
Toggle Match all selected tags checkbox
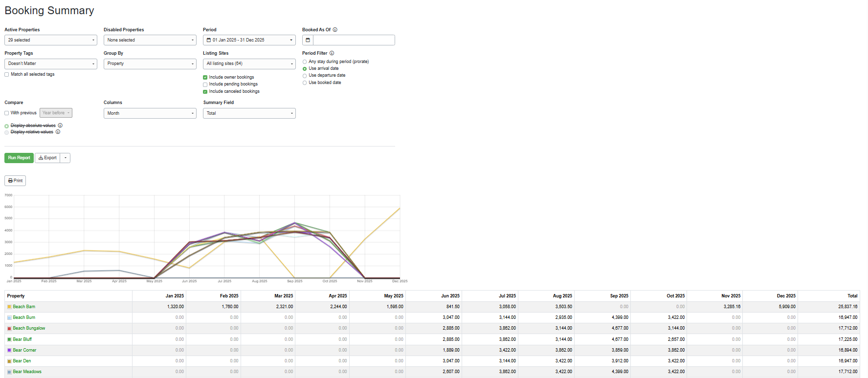[x=7, y=75]
